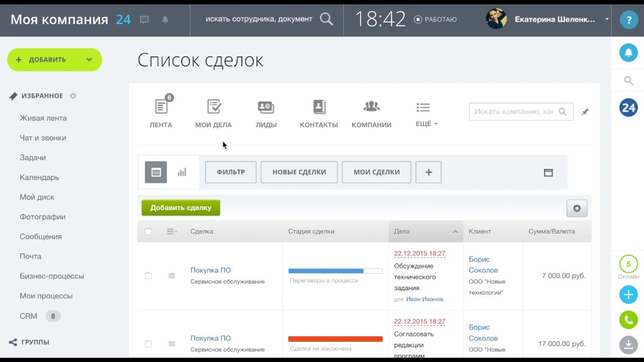Pin the CRM menu with pushpin icon
Viewport: 644px width, 362px height.
(x=585, y=112)
